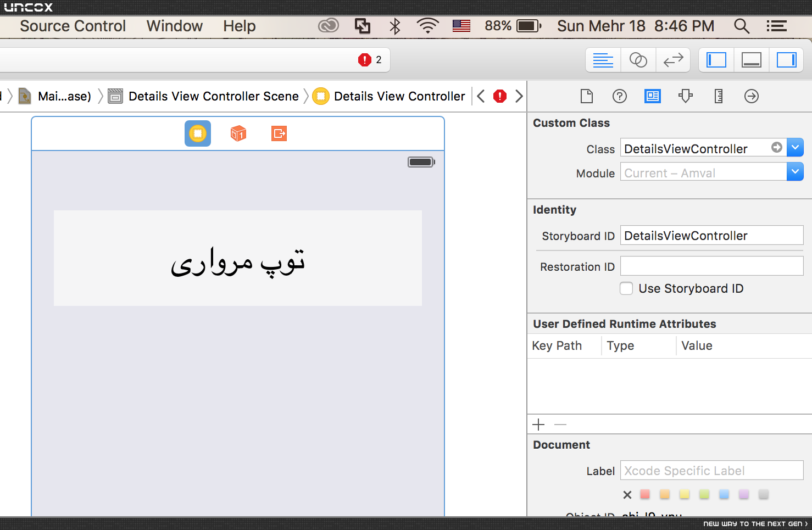
Task: Toggle the Navigator panel
Action: pyautogui.click(x=716, y=60)
